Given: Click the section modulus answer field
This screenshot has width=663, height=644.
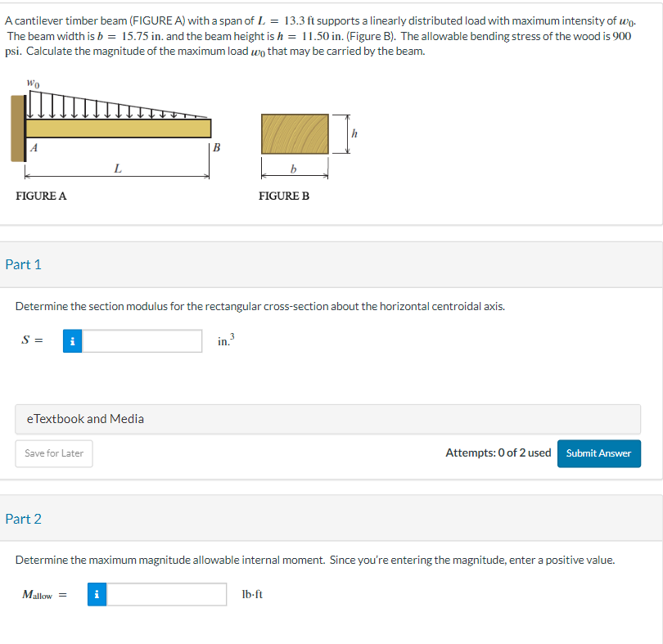Looking at the screenshot, I should point(143,340).
